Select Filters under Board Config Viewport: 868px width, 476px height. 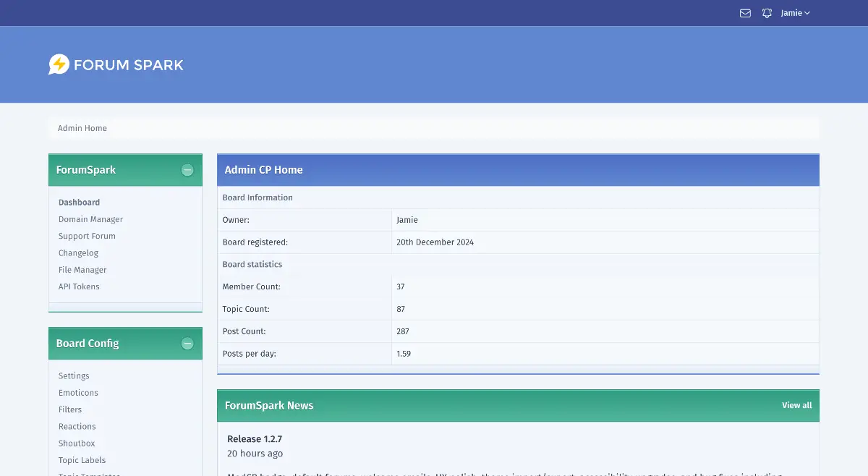[x=70, y=409]
